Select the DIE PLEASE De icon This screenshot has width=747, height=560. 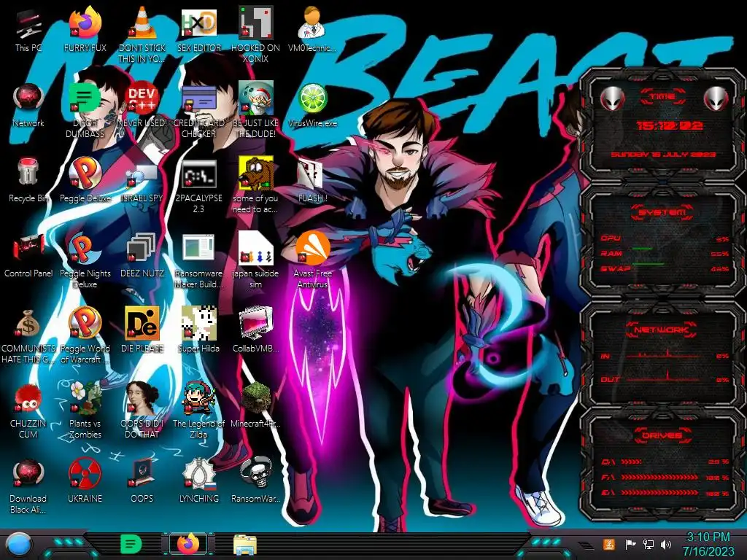point(142,324)
